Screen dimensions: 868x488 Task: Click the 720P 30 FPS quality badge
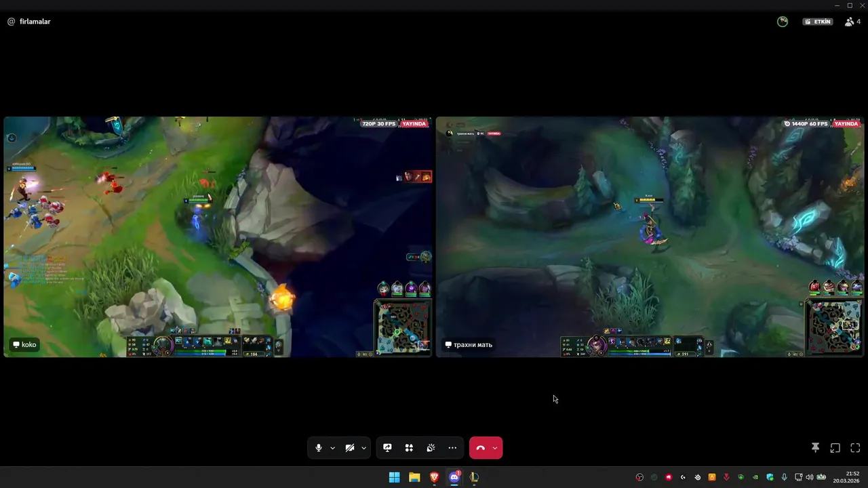coord(379,124)
